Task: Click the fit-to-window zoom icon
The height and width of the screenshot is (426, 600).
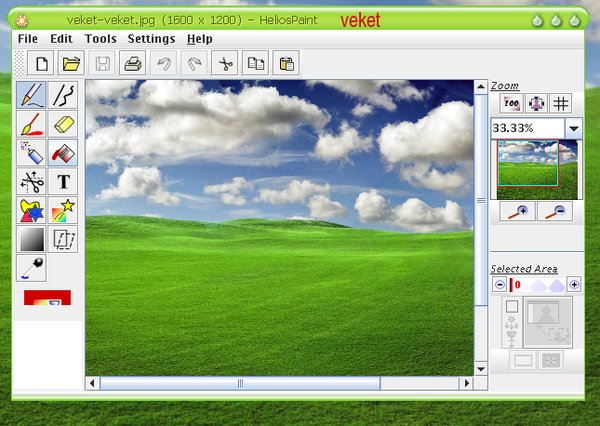Action: click(536, 103)
